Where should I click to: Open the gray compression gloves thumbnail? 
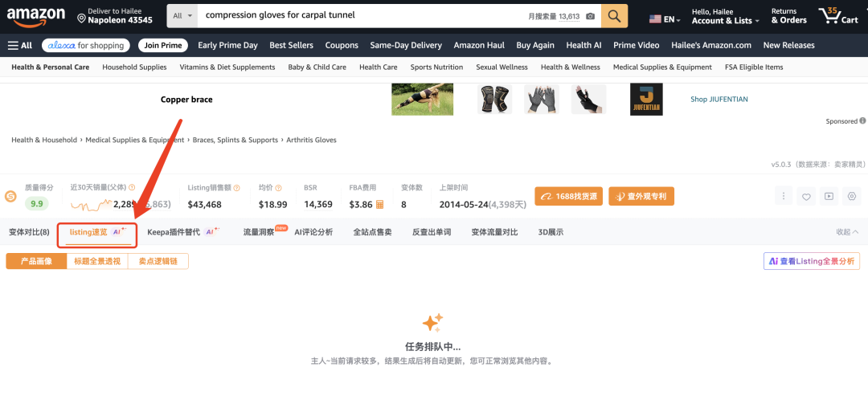click(x=542, y=99)
